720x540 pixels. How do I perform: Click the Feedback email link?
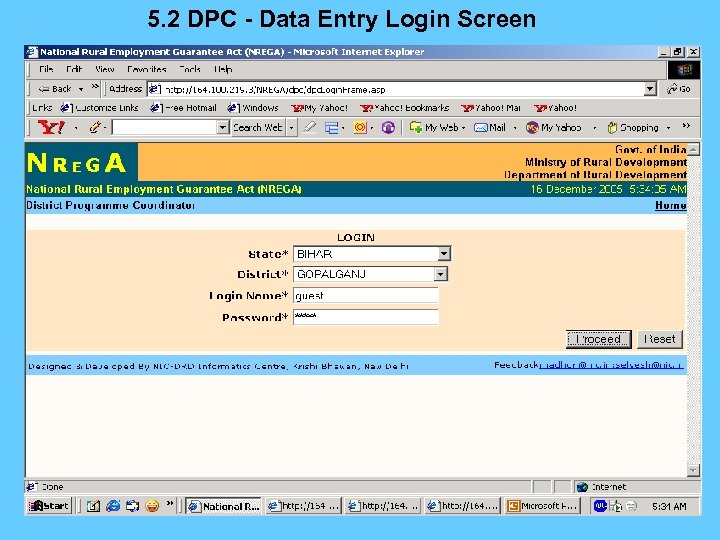pyautogui.click(x=612, y=365)
